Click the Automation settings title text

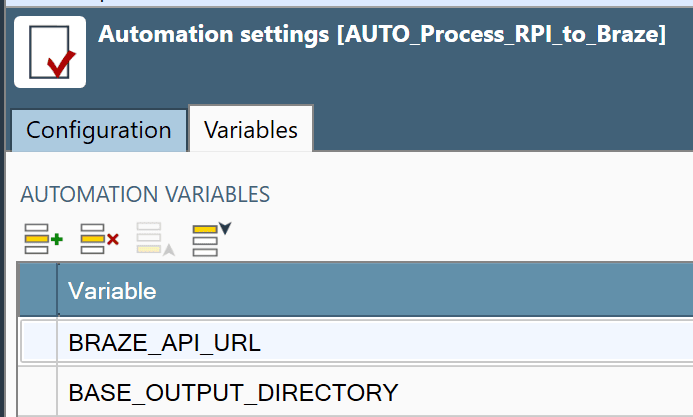point(214,35)
